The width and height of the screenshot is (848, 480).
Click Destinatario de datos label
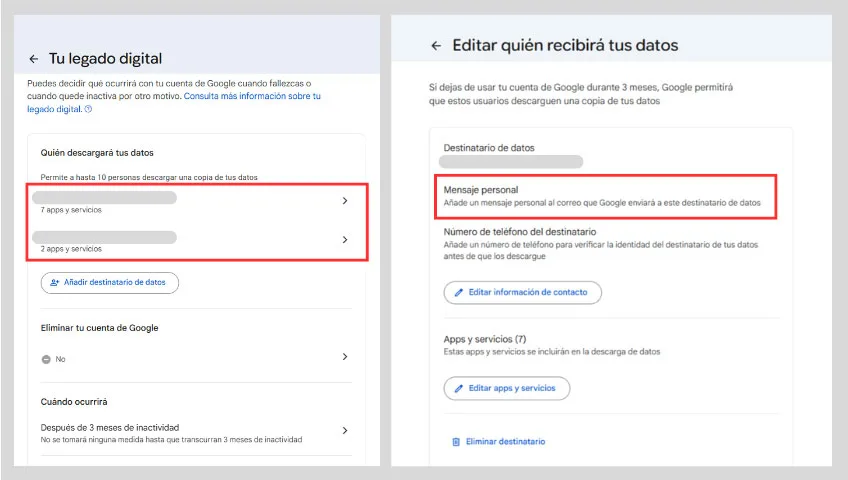[x=489, y=148]
